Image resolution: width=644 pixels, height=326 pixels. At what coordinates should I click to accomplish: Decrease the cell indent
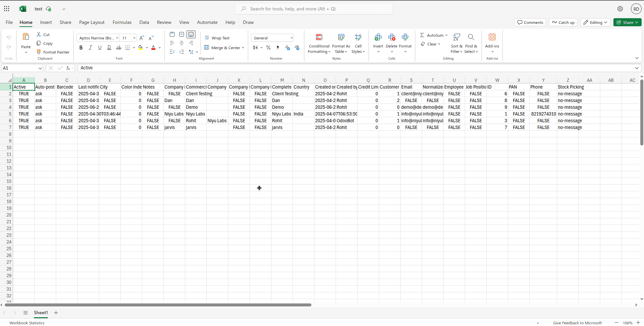click(x=172, y=52)
